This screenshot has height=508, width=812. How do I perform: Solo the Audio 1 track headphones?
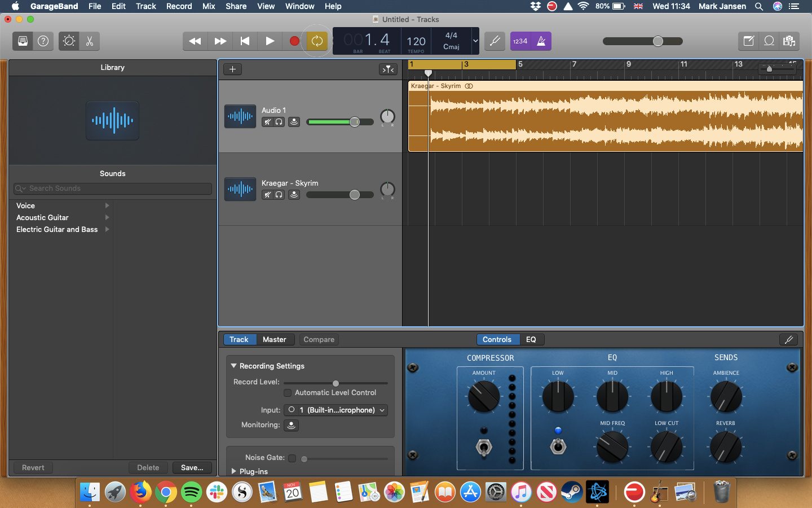[279, 122]
